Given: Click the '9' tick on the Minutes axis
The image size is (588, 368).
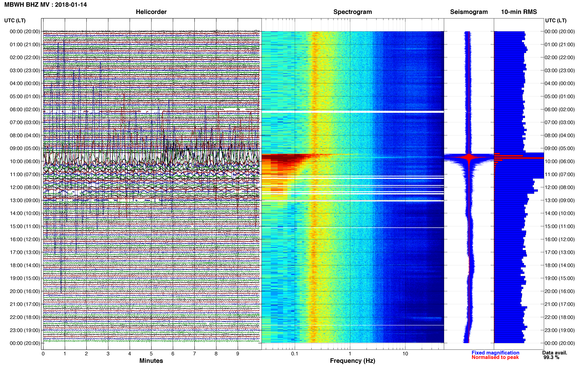Looking at the screenshot, I should 238,354.
